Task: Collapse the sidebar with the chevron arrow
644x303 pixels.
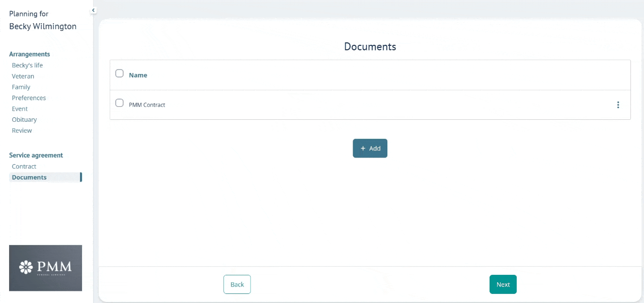Action: [94, 10]
